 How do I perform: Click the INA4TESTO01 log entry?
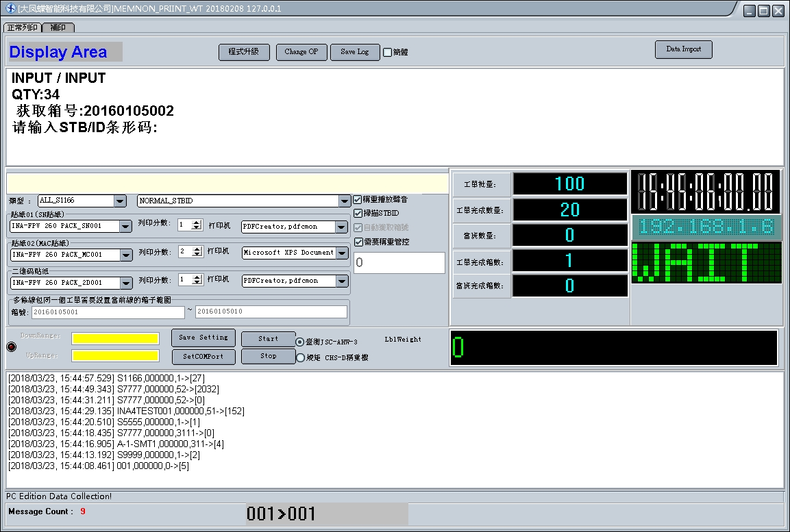pos(126,411)
